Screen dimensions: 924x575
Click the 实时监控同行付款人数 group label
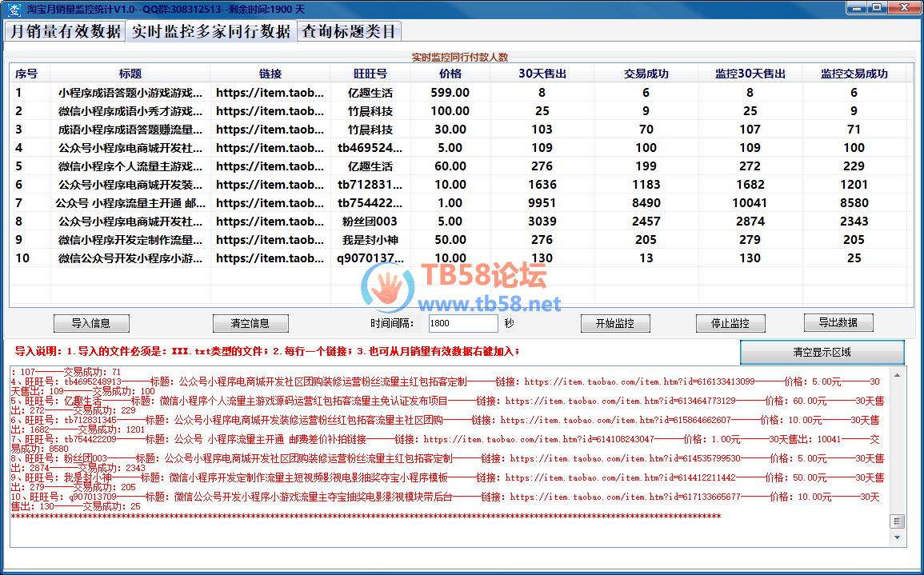pos(460,57)
